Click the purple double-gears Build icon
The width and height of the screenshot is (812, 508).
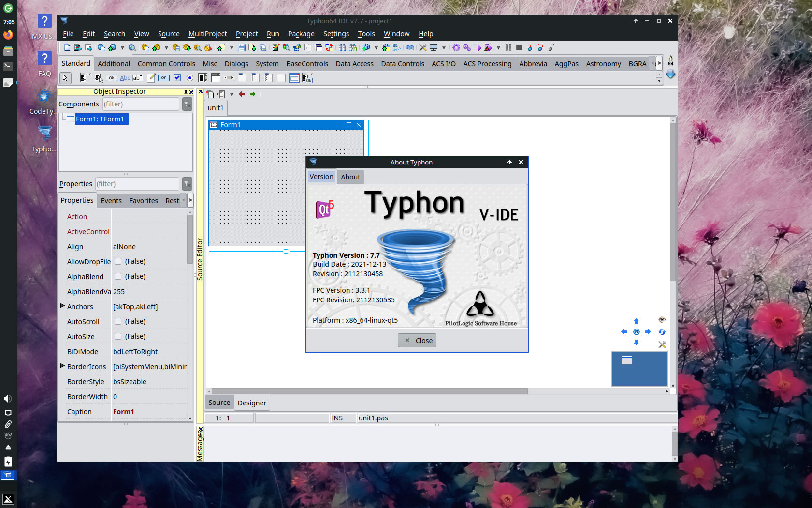click(467, 47)
